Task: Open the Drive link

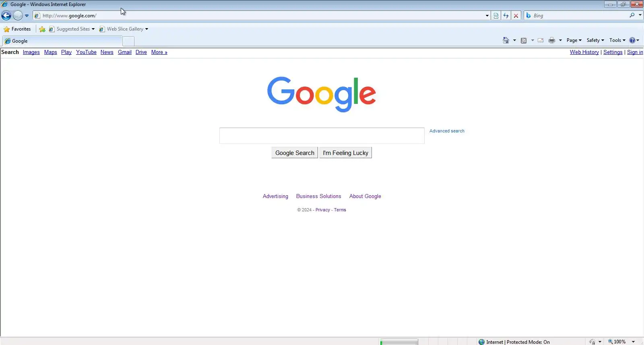Action: [x=141, y=52]
